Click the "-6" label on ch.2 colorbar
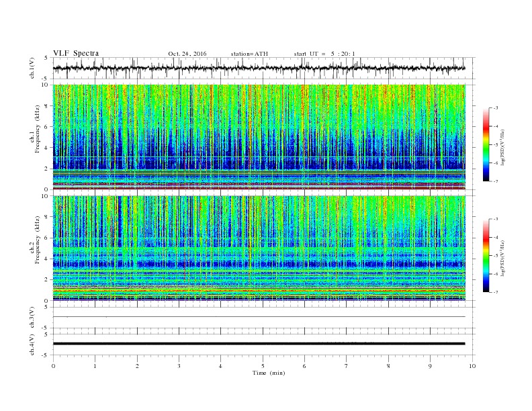 pyautogui.click(x=496, y=274)
